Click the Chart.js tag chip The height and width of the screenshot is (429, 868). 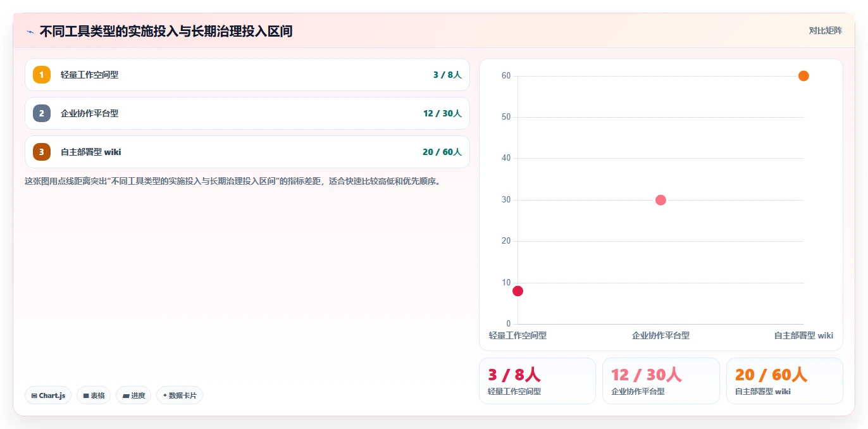[x=48, y=395]
